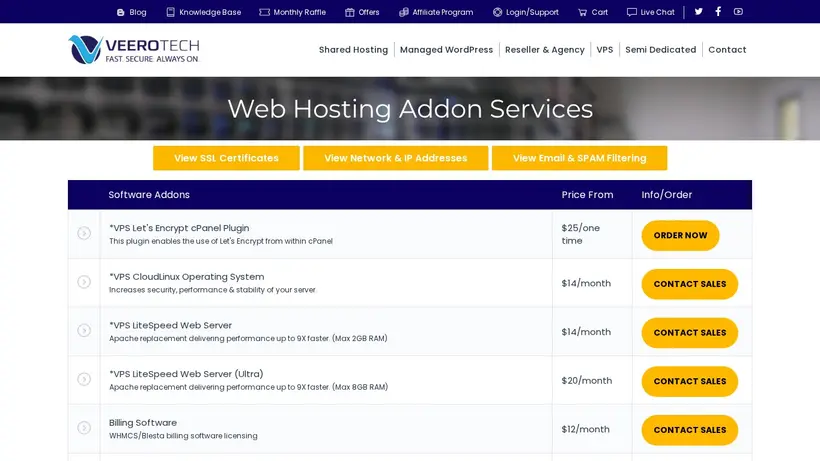Click the Affiliate Program icon
The image size is (820, 461).
click(404, 12)
